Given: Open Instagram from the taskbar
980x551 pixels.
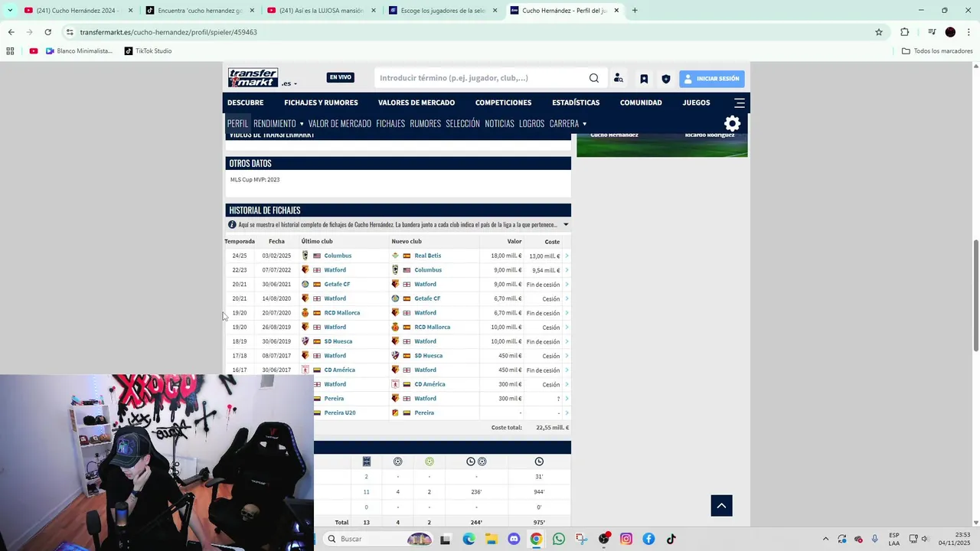Looking at the screenshot, I should 626,539.
